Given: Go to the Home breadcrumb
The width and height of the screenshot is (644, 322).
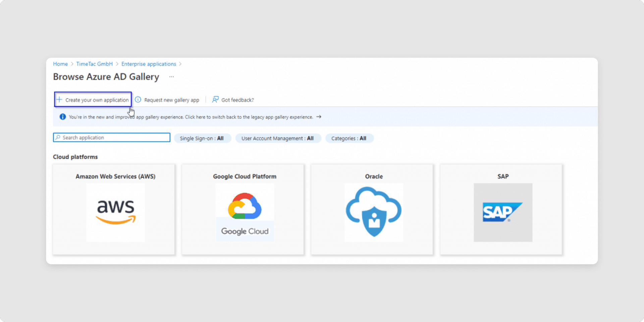Looking at the screenshot, I should tap(60, 64).
